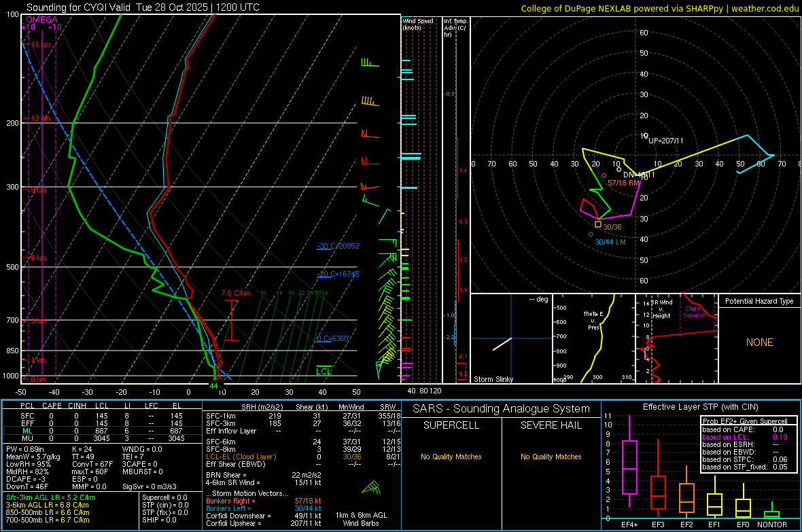Click the '-20 C=16745'' level label

[338, 274]
